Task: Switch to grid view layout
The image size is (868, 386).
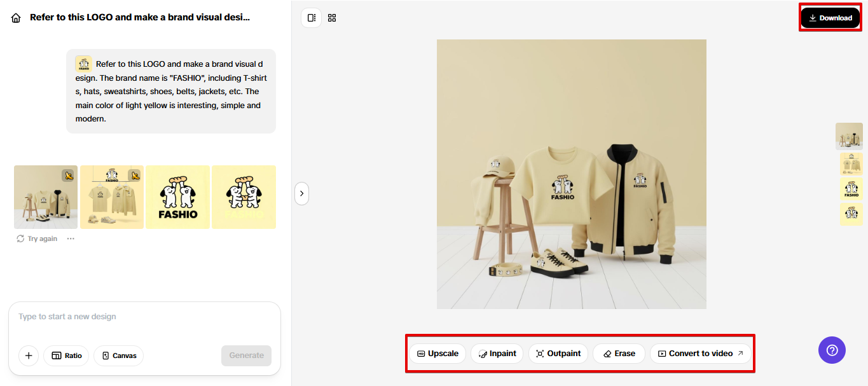Action: click(331, 18)
